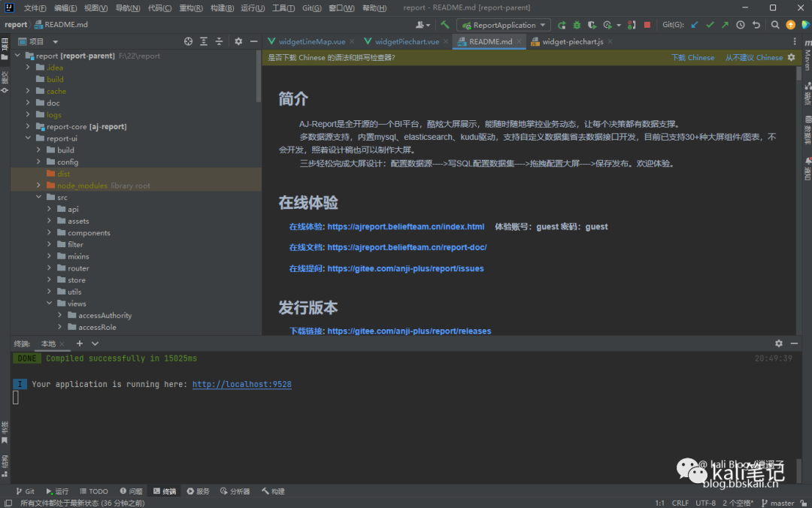Switch to widgetPiechart.vue tab
The image size is (812, 508).
(x=407, y=41)
